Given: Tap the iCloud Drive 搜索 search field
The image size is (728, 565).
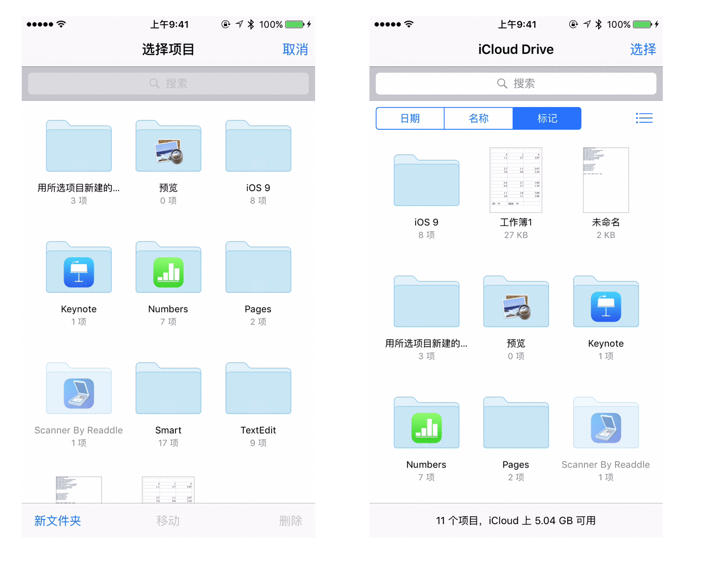Looking at the screenshot, I should (x=516, y=84).
